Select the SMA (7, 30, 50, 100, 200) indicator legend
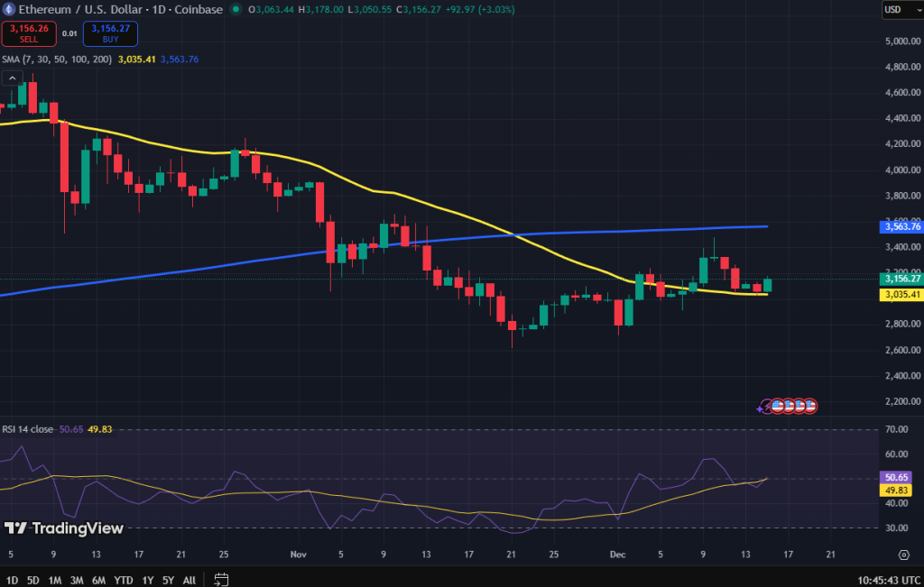 click(57, 60)
